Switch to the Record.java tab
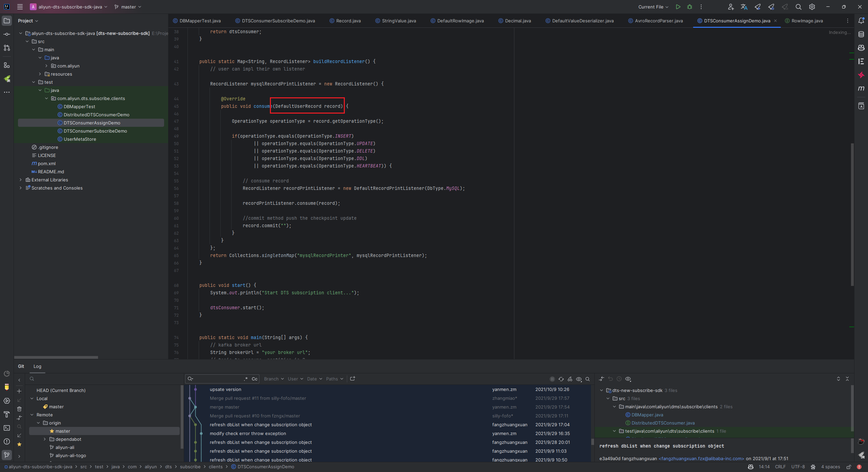The width and height of the screenshot is (868, 472). tap(345, 21)
